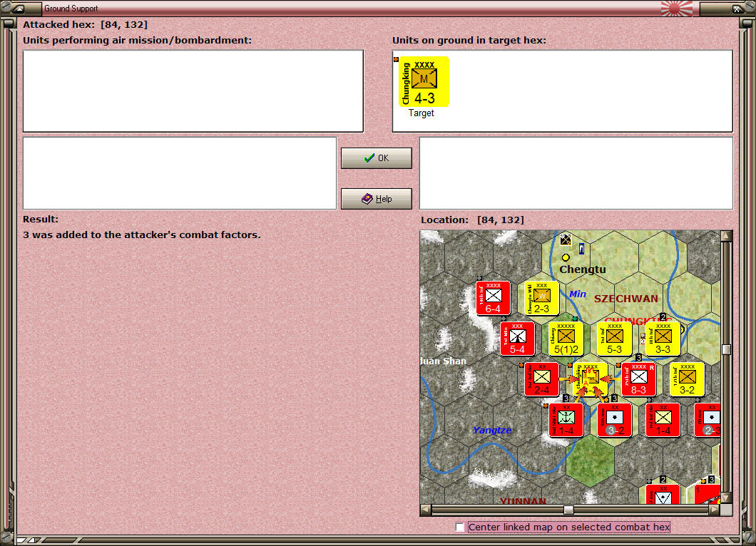Click map horizontal scrollbar left arrow
The height and width of the screenshot is (546, 756).
425,510
